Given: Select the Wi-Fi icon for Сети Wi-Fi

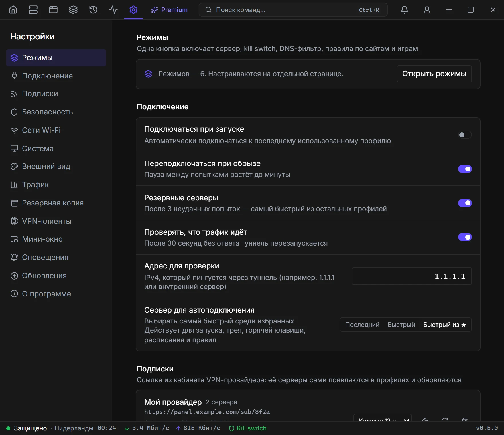Looking at the screenshot, I should (x=14, y=130).
